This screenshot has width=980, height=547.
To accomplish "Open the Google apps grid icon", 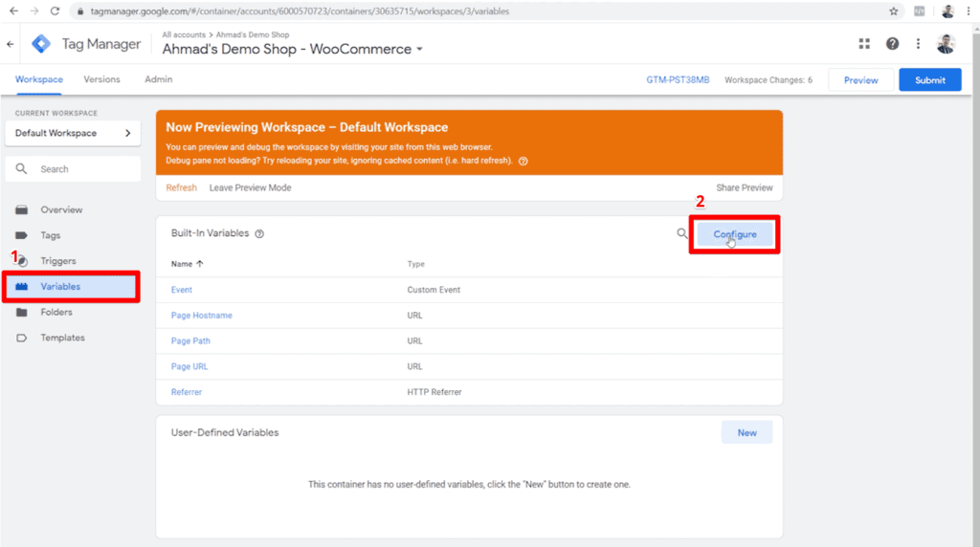I will click(x=864, y=44).
